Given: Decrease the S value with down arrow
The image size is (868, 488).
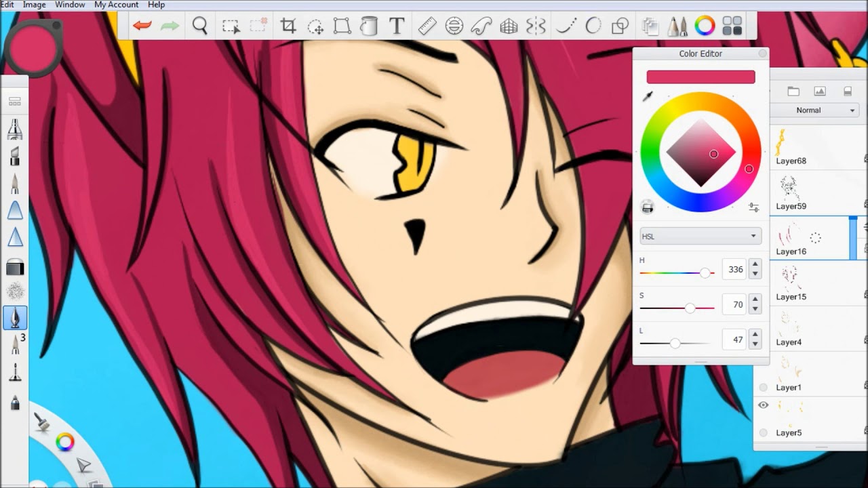Looking at the screenshot, I should click(x=755, y=309).
